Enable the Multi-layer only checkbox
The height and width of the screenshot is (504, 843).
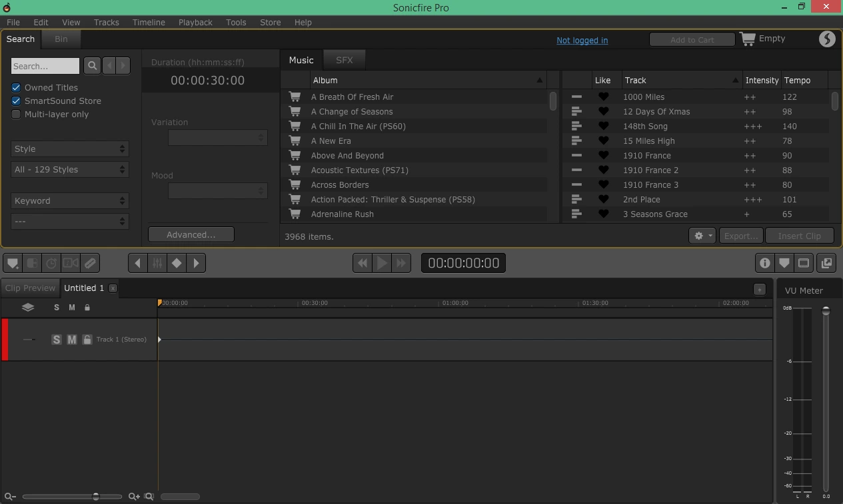tap(16, 114)
